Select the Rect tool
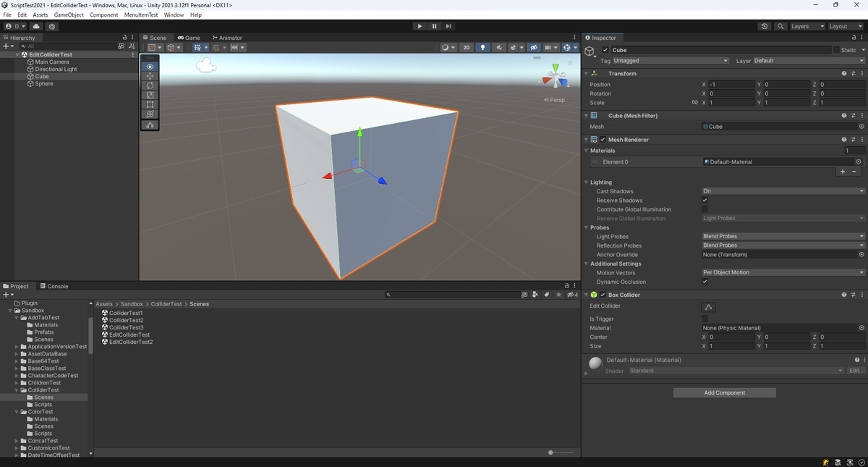Viewport: 868px width, 467px height. [150, 104]
